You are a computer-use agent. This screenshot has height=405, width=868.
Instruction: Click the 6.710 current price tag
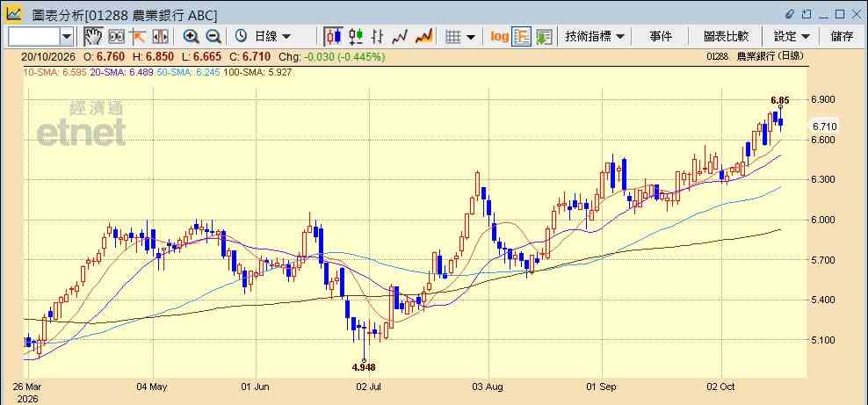[x=825, y=127]
